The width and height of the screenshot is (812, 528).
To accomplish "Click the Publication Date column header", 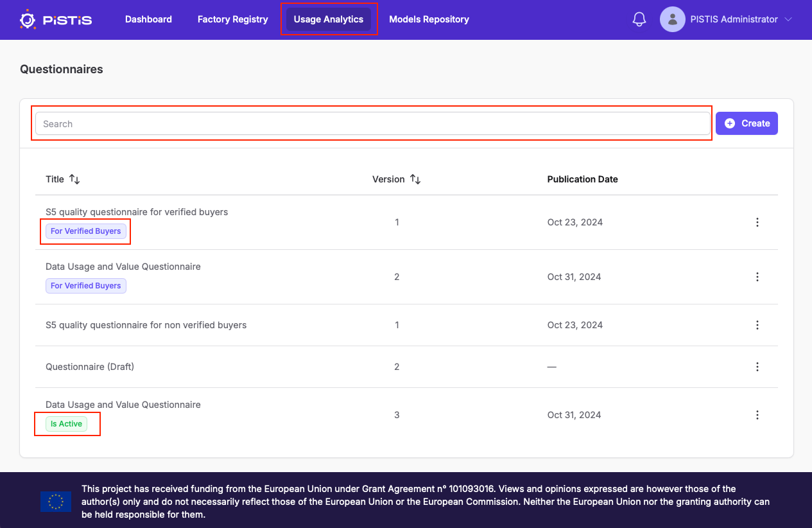I will tap(582, 179).
